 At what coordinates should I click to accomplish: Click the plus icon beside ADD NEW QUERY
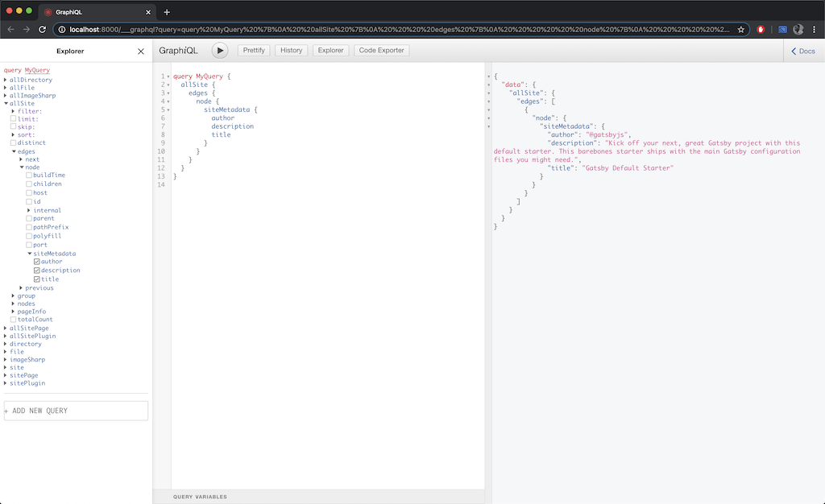[x=8, y=411]
